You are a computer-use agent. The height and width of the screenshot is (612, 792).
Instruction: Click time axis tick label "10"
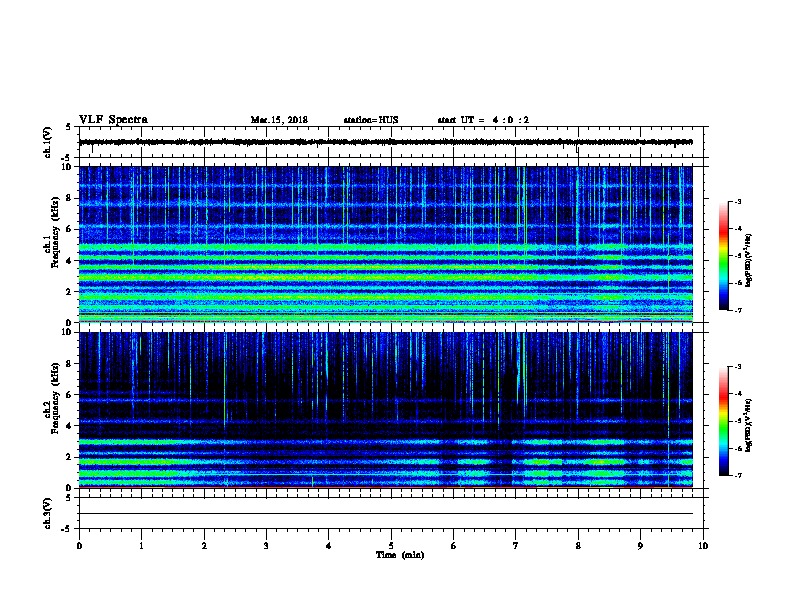pos(703,546)
